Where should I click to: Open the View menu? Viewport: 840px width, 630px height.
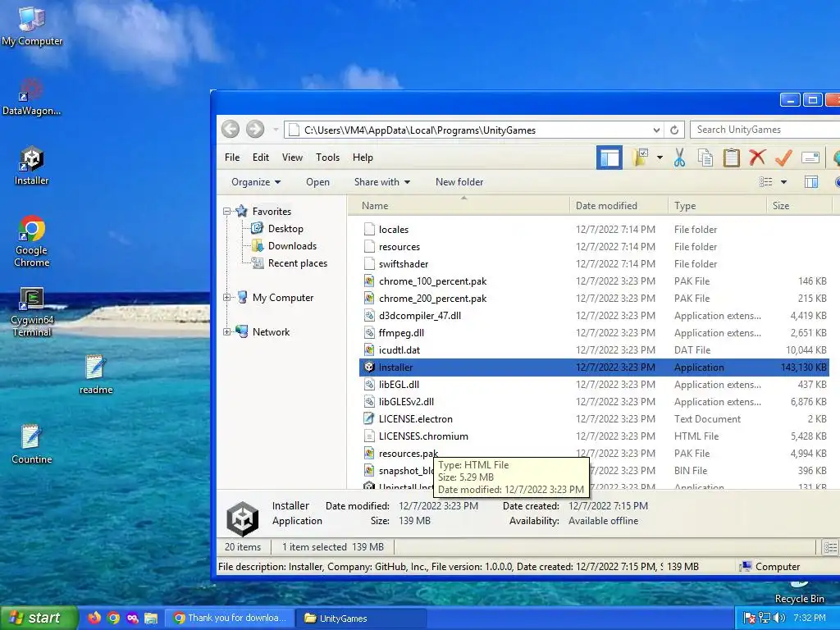[x=292, y=157]
